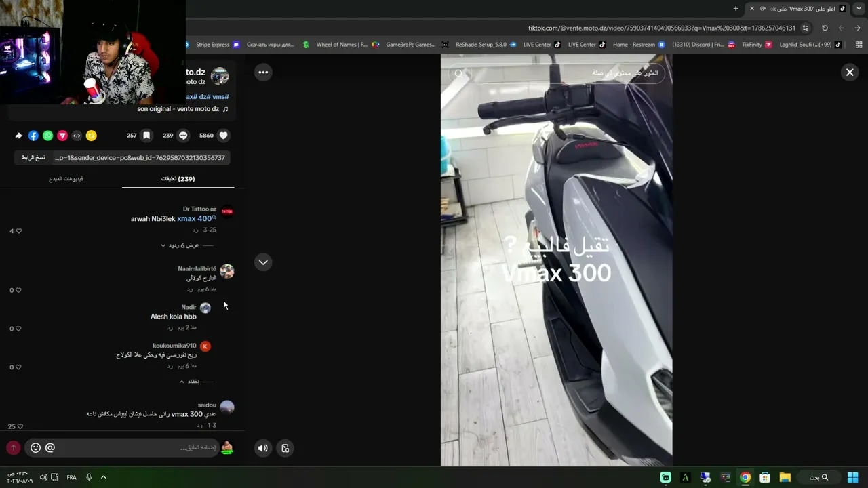Open a new browser tab
The height and width of the screenshot is (488, 868).
pos(736,9)
